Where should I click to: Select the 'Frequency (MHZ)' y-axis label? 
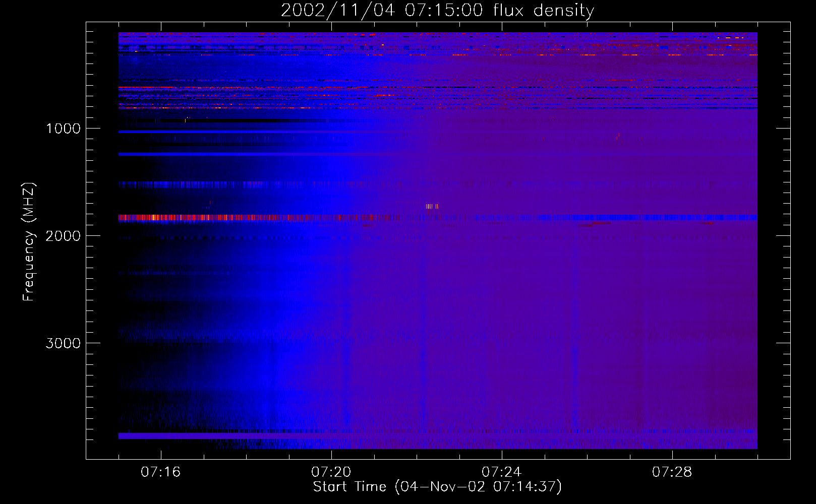(29, 242)
